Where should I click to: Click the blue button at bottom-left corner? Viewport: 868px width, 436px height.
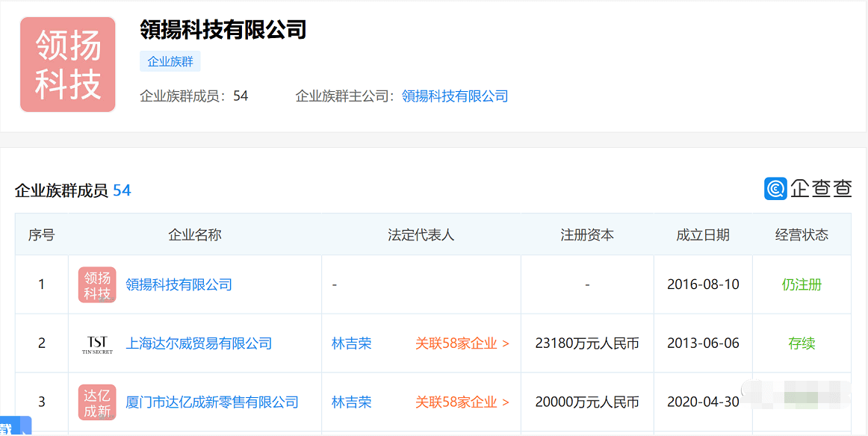coord(15,427)
